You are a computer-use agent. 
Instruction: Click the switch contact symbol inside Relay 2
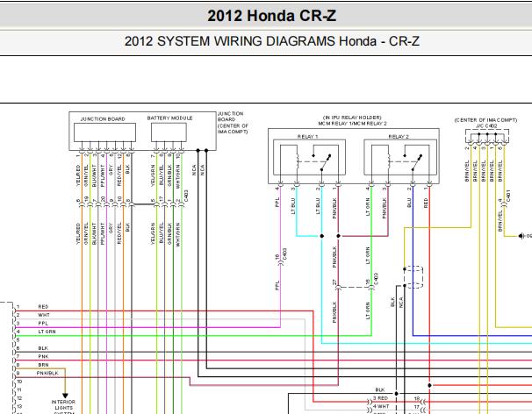pyautogui.click(x=413, y=161)
